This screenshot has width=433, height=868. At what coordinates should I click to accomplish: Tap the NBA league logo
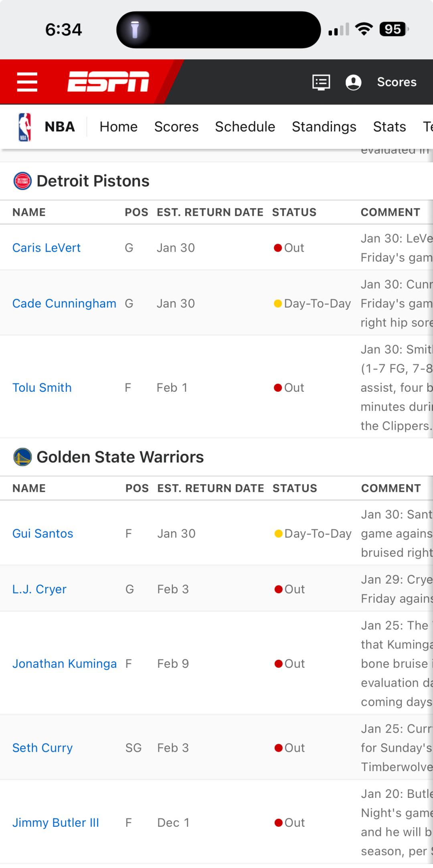pos(25,127)
